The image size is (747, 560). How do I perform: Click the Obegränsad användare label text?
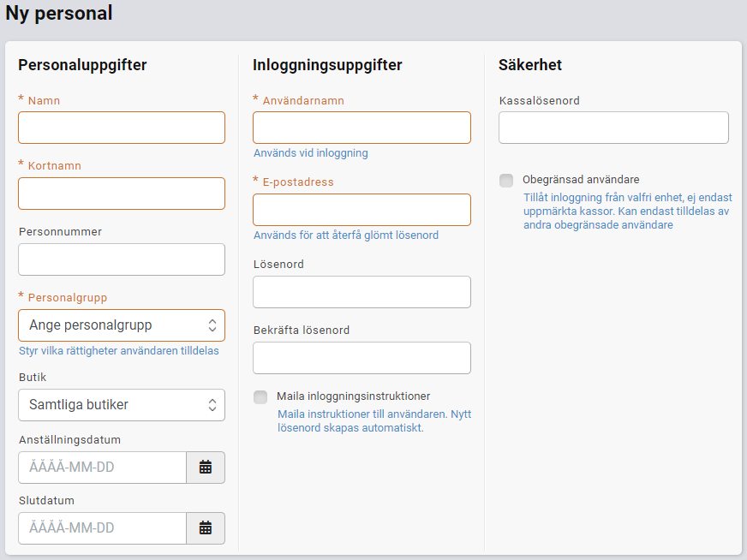tap(581, 180)
